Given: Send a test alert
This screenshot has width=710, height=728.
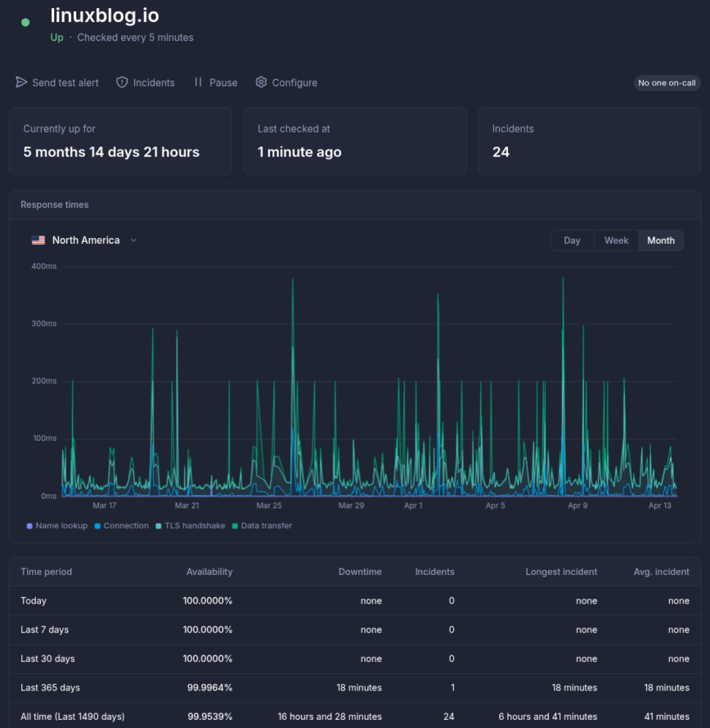Looking at the screenshot, I should coord(57,83).
